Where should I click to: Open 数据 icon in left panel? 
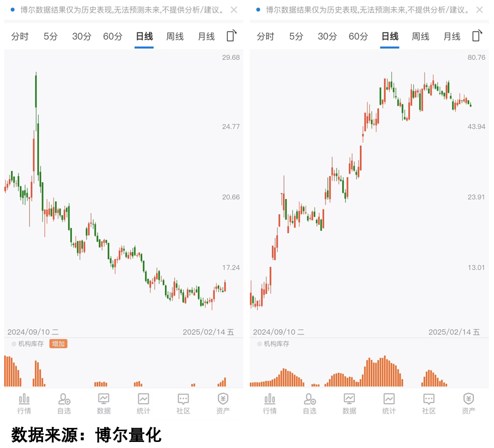coord(104,403)
